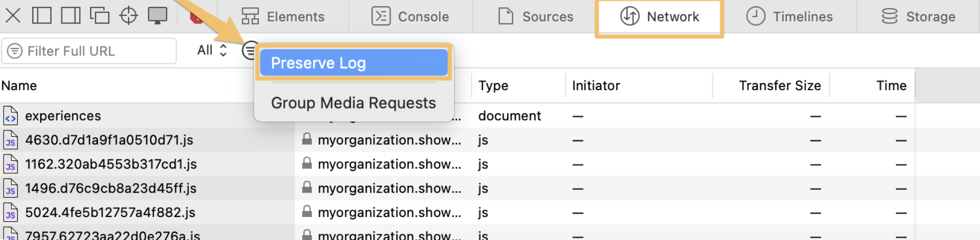Click the JS file icon for 5024.4fe5b12757a4f882.js
The height and width of the screenshot is (240, 980).
10,212
